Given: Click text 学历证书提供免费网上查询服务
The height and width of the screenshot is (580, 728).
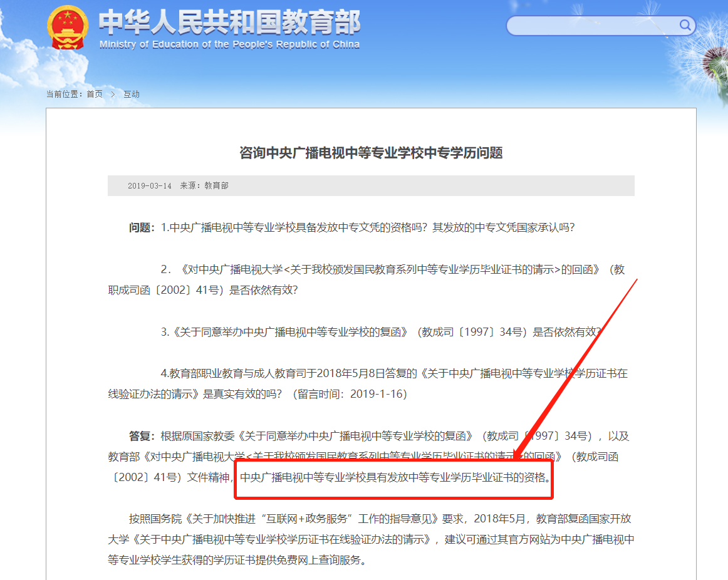Looking at the screenshot, I should click(289, 560).
